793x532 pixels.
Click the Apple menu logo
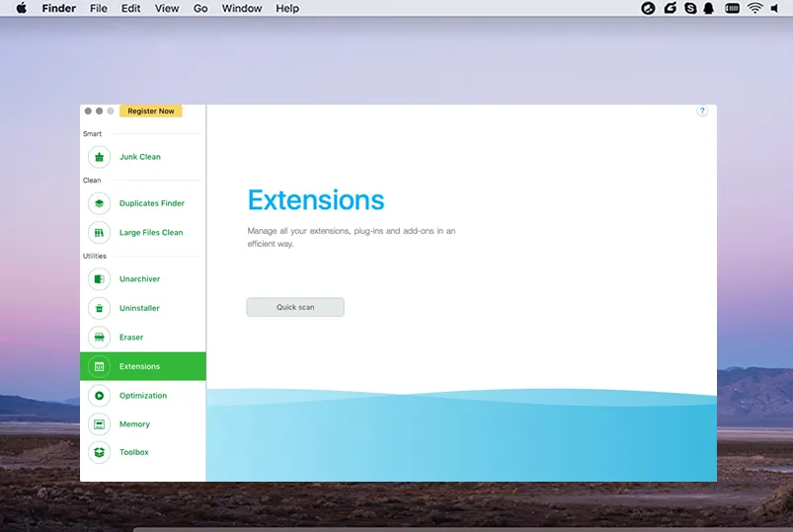click(22, 9)
